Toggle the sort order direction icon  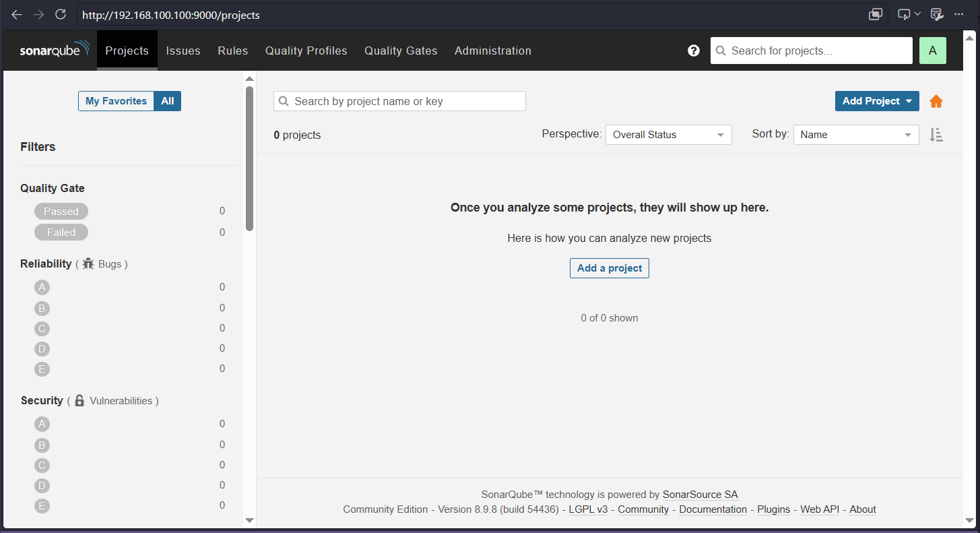[x=936, y=135]
